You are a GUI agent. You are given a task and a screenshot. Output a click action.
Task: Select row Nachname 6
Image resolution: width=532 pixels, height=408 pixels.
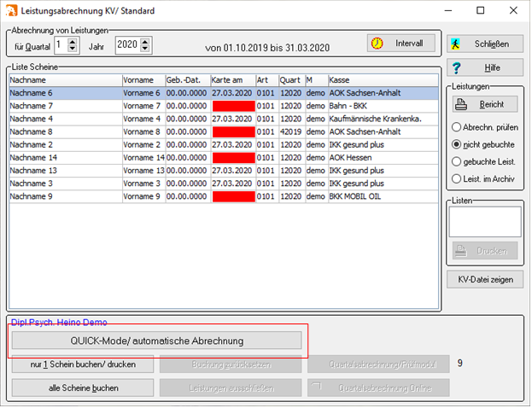click(224, 93)
